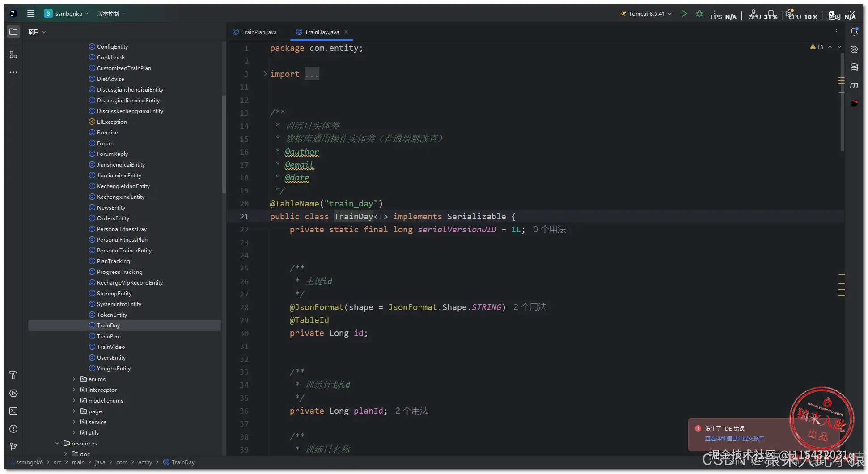Click the '0 个用法' usages hint
This screenshot has height=474, width=868.
(x=549, y=229)
